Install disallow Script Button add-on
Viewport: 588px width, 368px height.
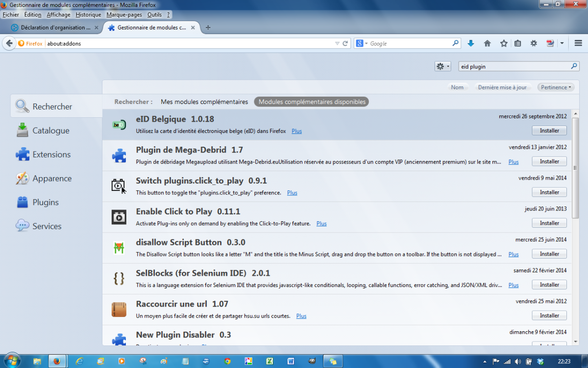tap(549, 254)
